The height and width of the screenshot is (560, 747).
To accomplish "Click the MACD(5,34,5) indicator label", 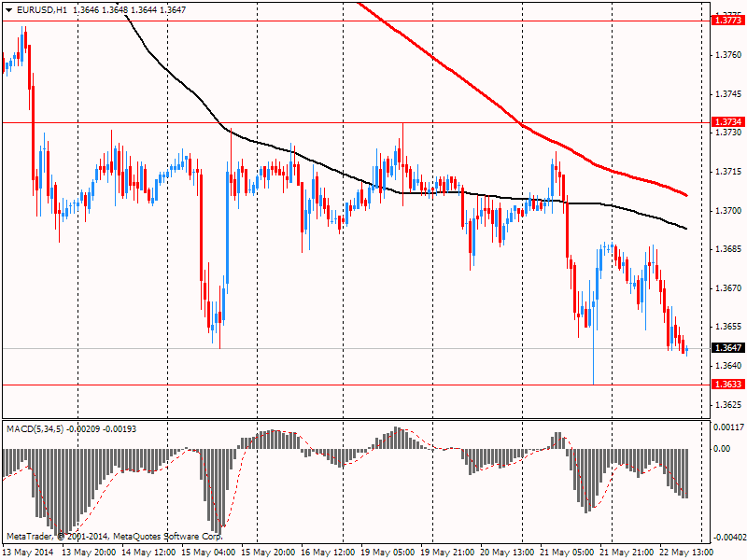I will 35,429.
